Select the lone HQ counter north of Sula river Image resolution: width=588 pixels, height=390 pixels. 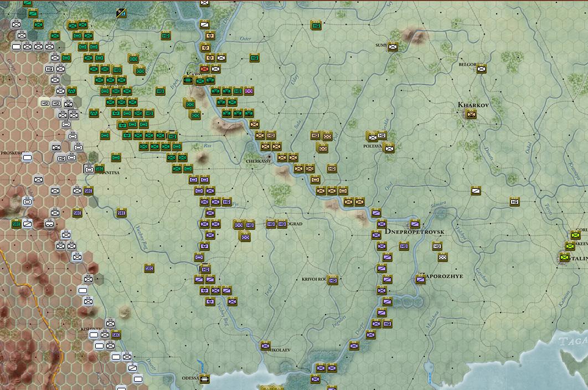316,25
